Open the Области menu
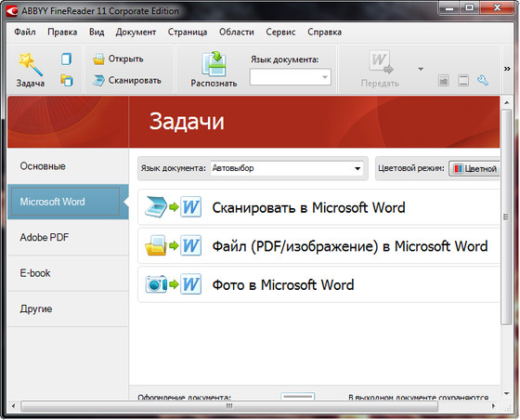The width and height of the screenshot is (520, 420). coord(237,33)
